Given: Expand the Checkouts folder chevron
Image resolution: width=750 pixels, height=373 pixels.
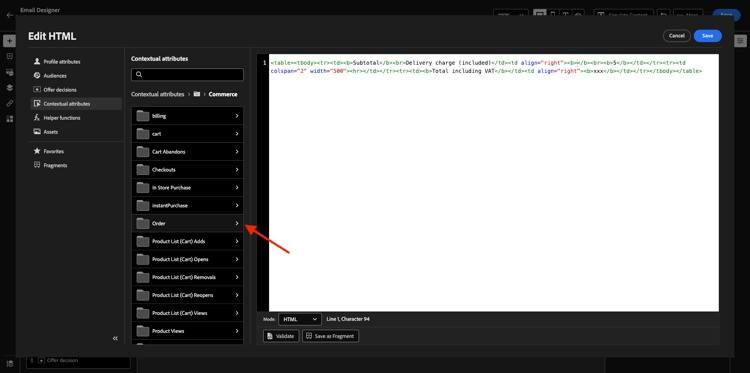Looking at the screenshot, I should (237, 170).
